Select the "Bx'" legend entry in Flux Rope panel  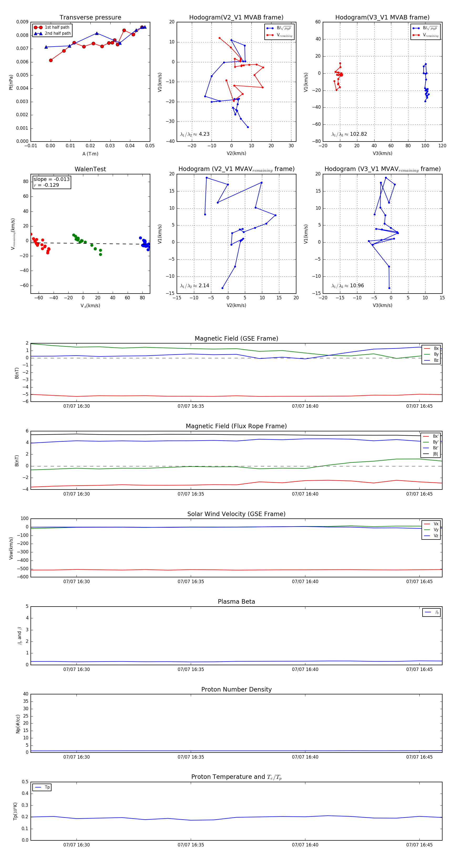point(431,436)
